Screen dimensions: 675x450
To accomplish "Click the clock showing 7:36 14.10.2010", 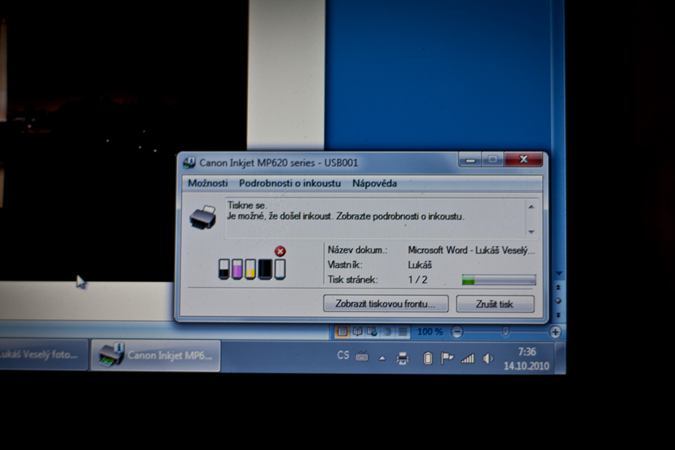I will click(x=526, y=359).
